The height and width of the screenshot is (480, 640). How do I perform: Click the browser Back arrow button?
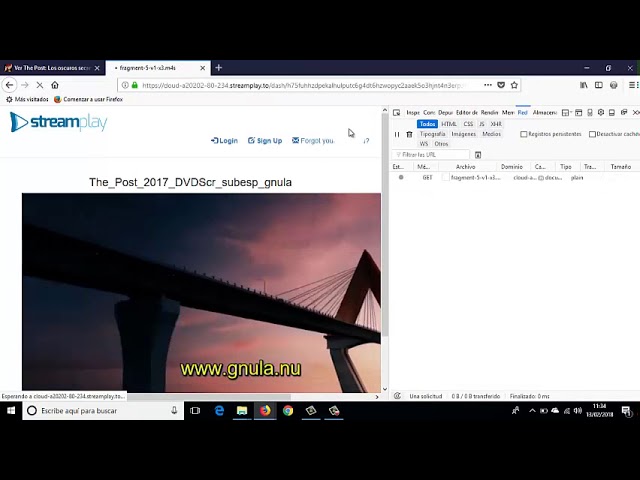[x=9, y=85]
